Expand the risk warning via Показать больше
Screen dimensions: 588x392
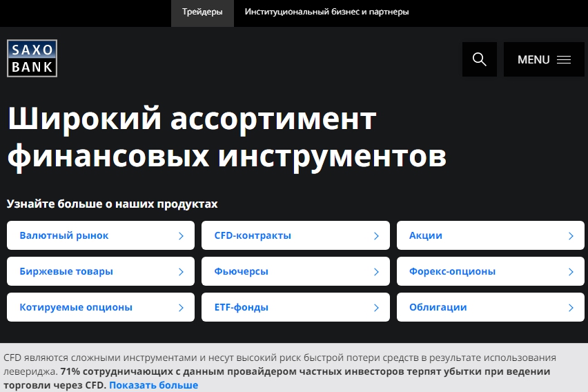point(153,385)
